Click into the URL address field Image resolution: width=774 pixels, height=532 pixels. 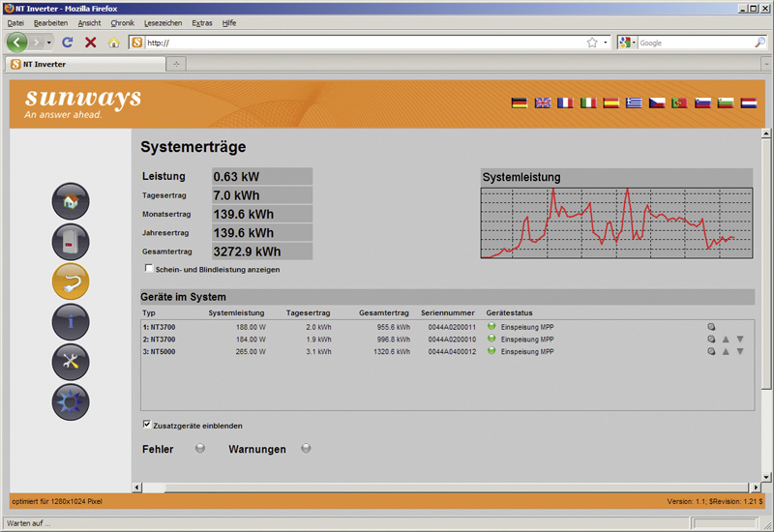365,43
